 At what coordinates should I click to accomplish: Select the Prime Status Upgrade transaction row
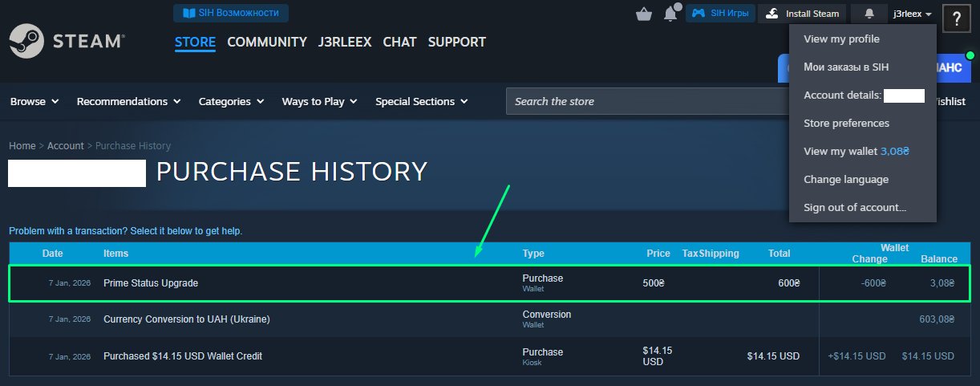pyautogui.click(x=321, y=283)
